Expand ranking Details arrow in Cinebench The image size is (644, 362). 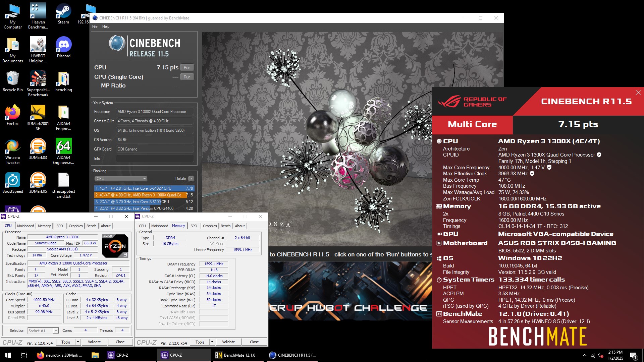[x=191, y=179]
